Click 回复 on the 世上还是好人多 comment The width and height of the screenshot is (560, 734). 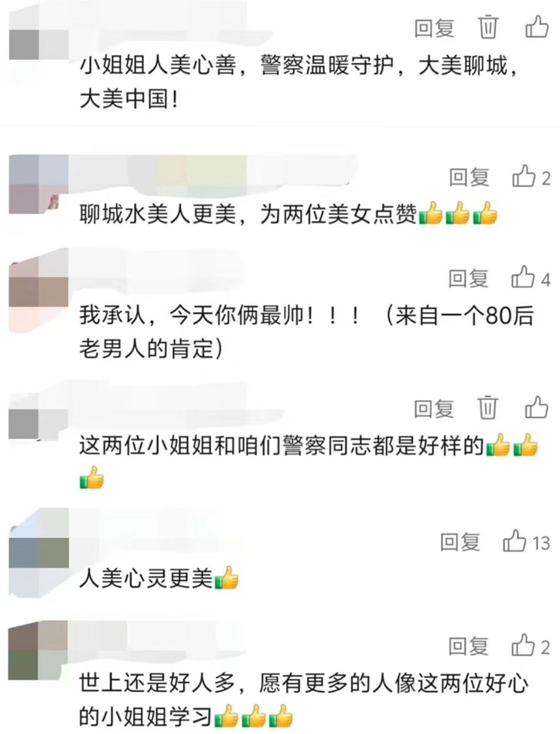pos(469,647)
